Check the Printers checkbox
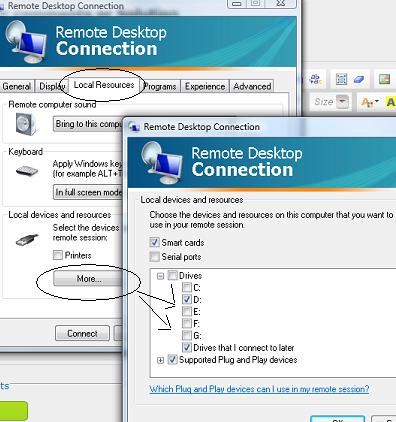The image size is (396, 422). [58, 255]
